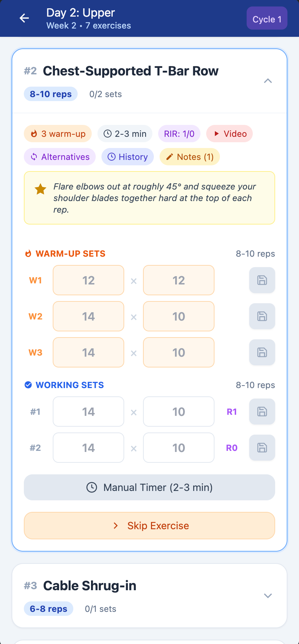Screen dimensions: 299x644
Task: Open the Cycle 1 selector
Action: pos(267,19)
